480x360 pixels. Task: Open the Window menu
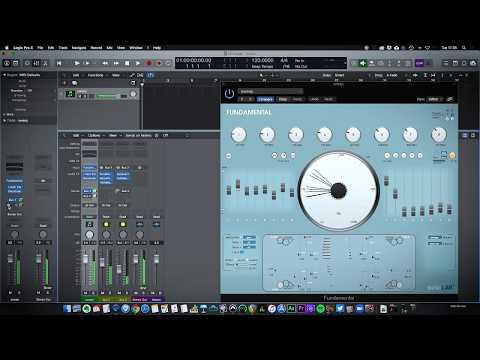click(x=136, y=48)
